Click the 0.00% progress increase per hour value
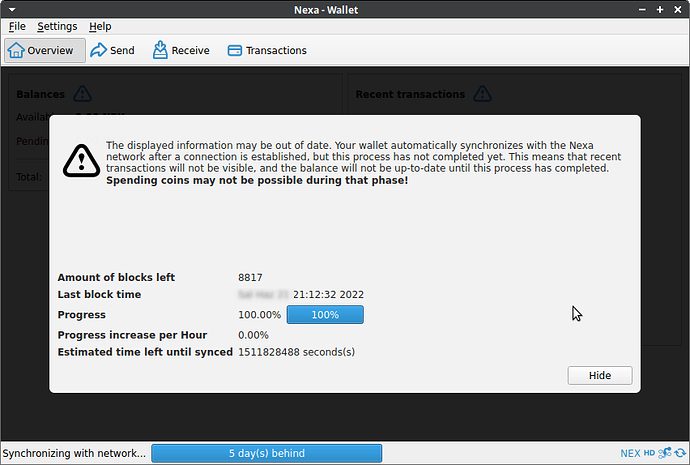Image resolution: width=690 pixels, height=465 pixels. pyautogui.click(x=253, y=335)
